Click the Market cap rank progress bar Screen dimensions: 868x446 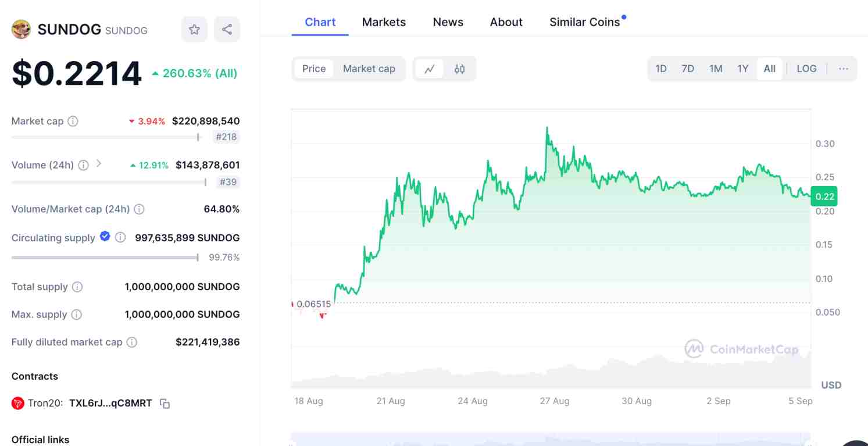click(x=106, y=137)
